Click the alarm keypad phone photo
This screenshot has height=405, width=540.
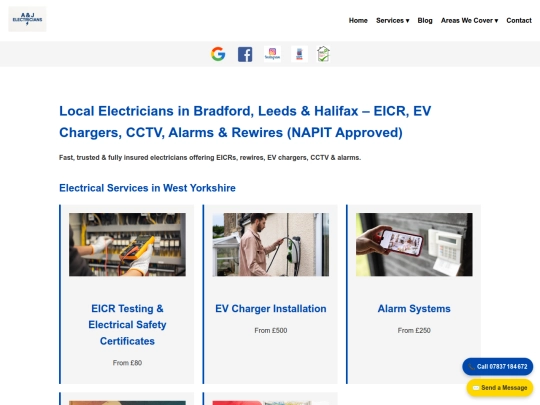414,245
